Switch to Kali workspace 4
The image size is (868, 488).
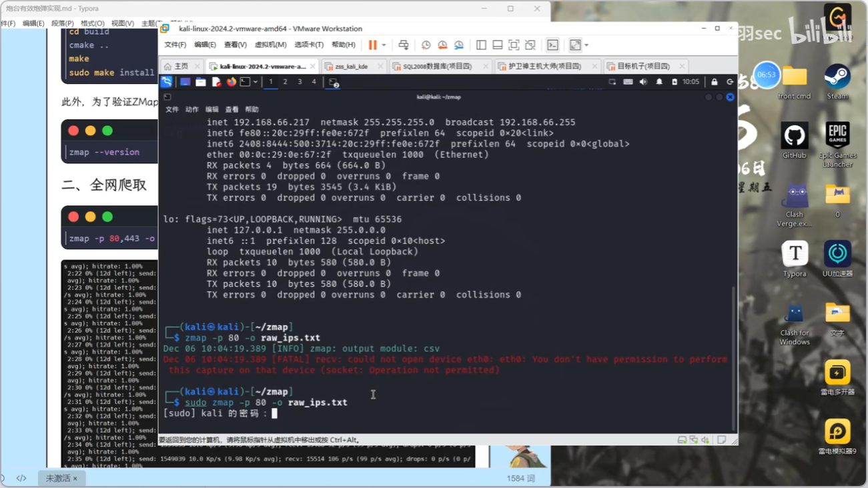pyautogui.click(x=314, y=82)
